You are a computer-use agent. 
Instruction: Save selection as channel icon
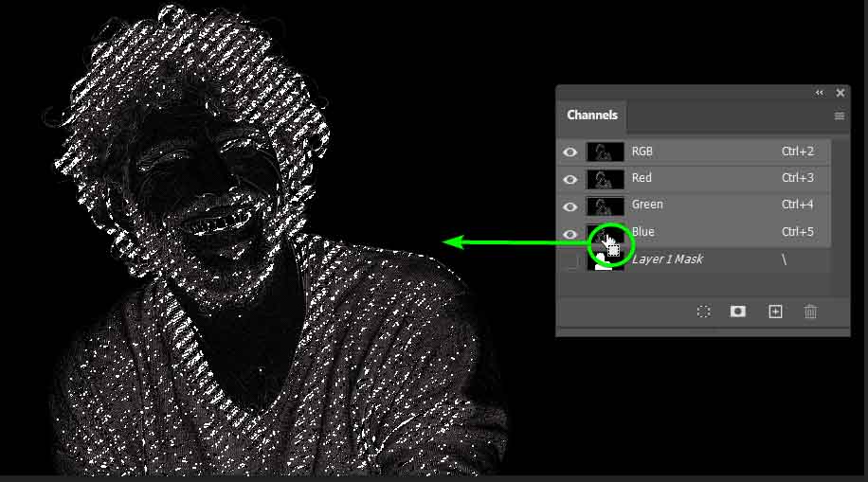click(x=737, y=312)
